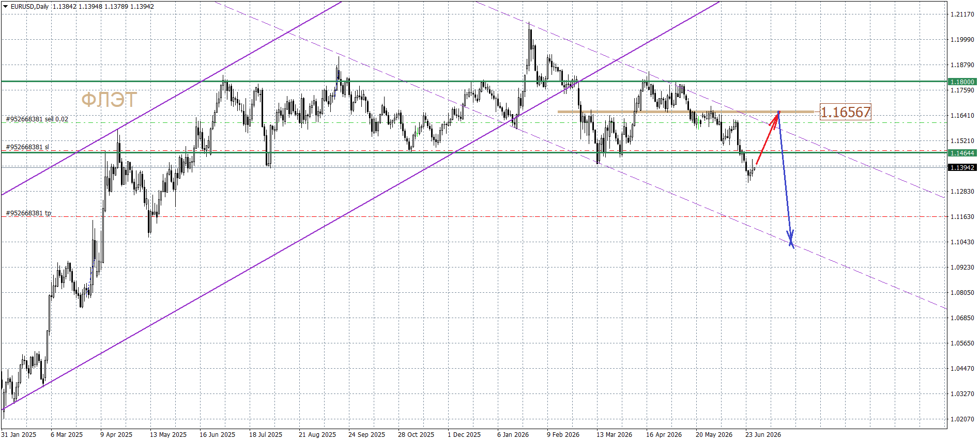
Task: Click the 9 Apr 2025 date label
Action: (x=116, y=435)
